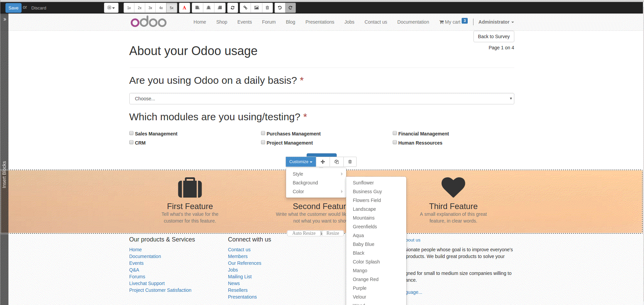Duplicate the block with copy icon
This screenshot has height=305, width=644.
coord(337,162)
